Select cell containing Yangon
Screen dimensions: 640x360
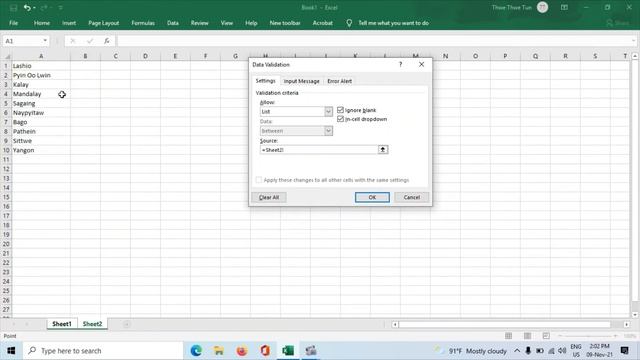[41, 150]
